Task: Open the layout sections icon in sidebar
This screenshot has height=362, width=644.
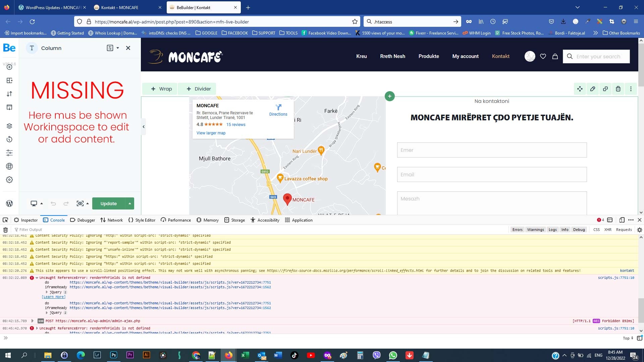Action: click(x=9, y=80)
